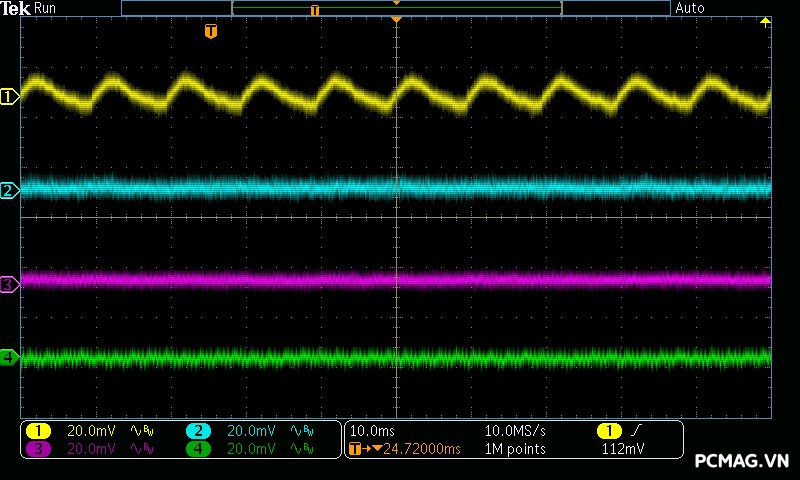Viewport: 800px width, 480px height.
Task: Click the waveform record overview bar at top
Action: click(396, 8)
